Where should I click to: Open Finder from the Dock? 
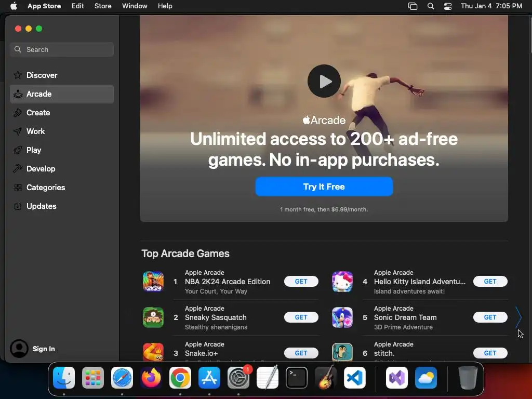click(x=64, y=378)
